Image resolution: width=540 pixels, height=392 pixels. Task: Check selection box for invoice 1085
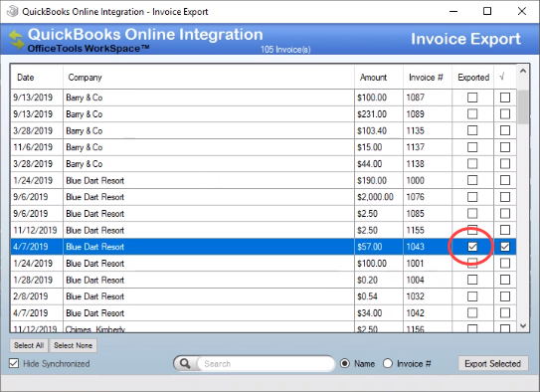pos(505,214)
